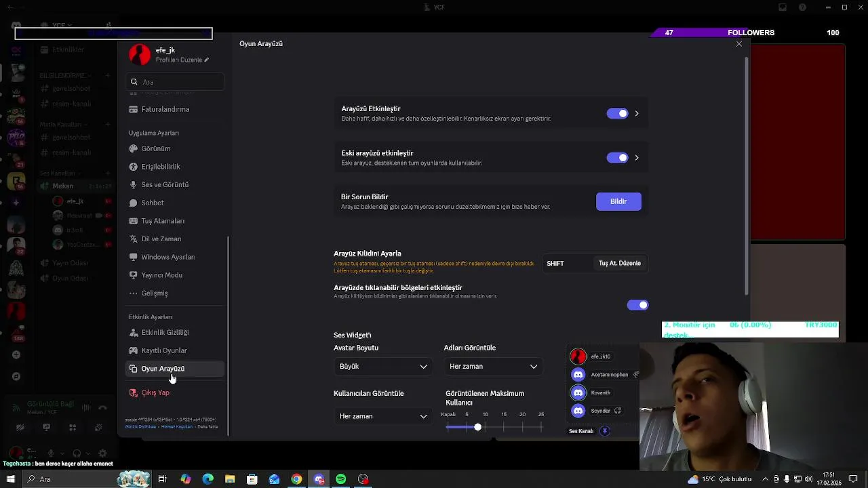
Task: Click Kovanth's avatar in widget preview
Action: (x=578, y=392)
